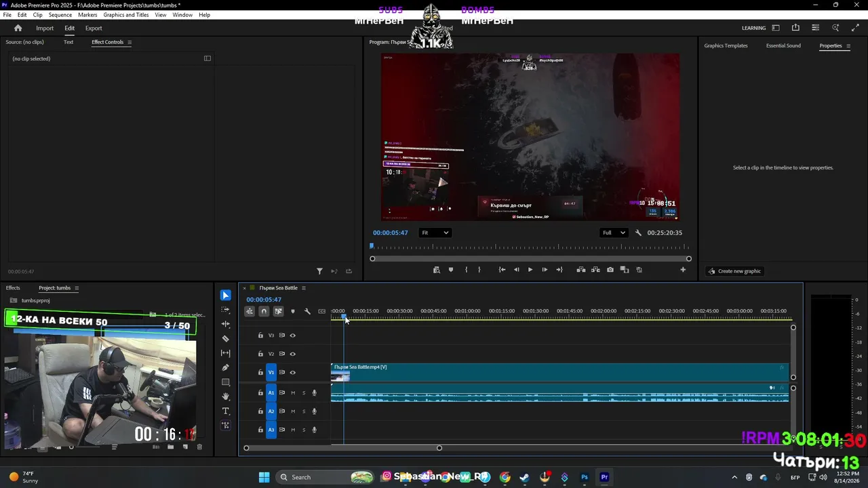
Task: Step back one frame
Action: [516, 270]
